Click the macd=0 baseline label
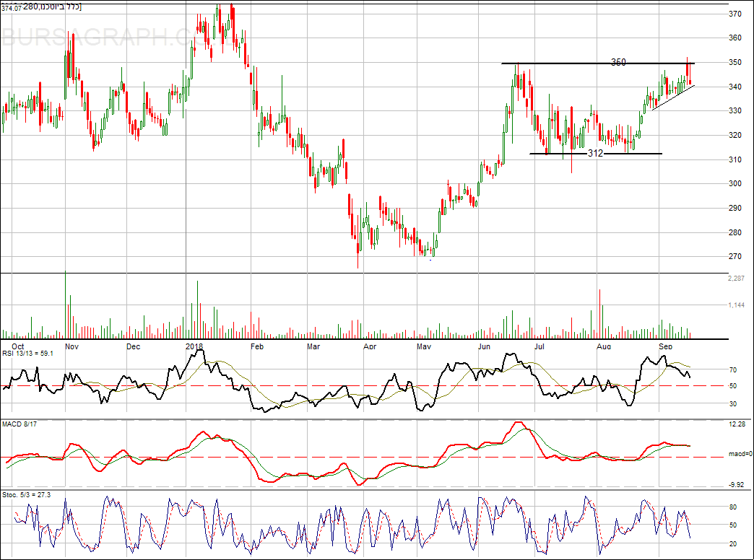This screenshot has height=560, width=754. (x=738, y=454)
